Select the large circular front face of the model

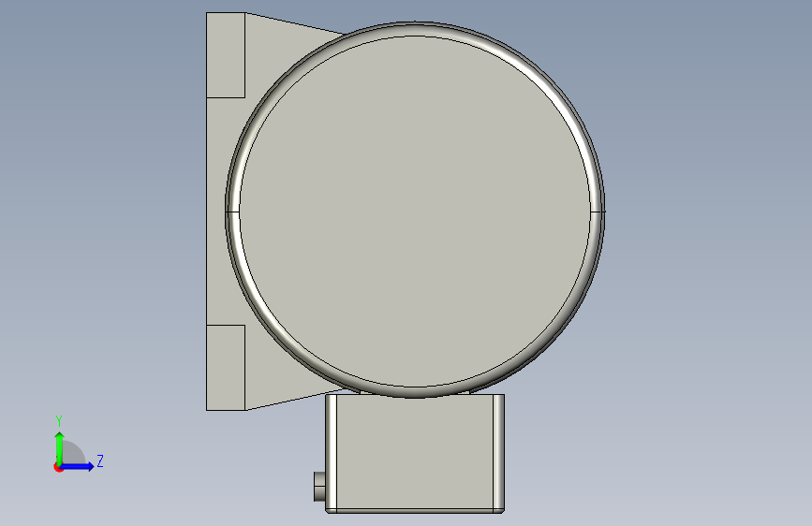pyautogui.click(x=415, y=212)
